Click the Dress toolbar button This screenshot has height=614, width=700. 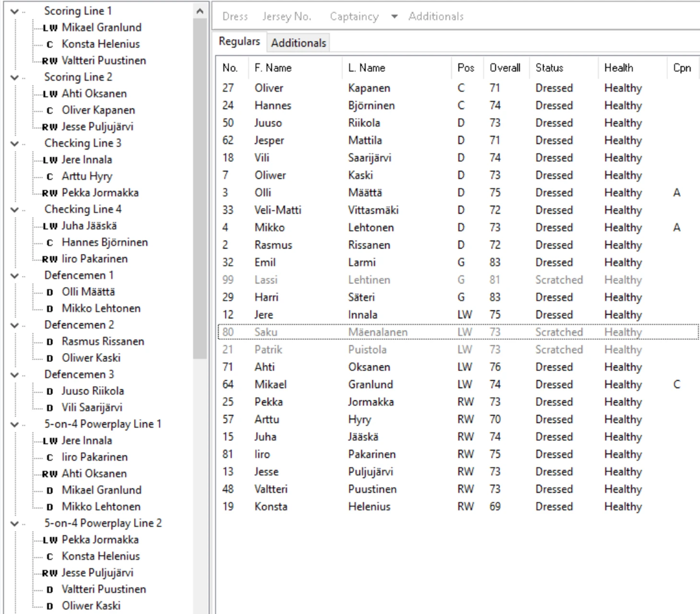235,17
